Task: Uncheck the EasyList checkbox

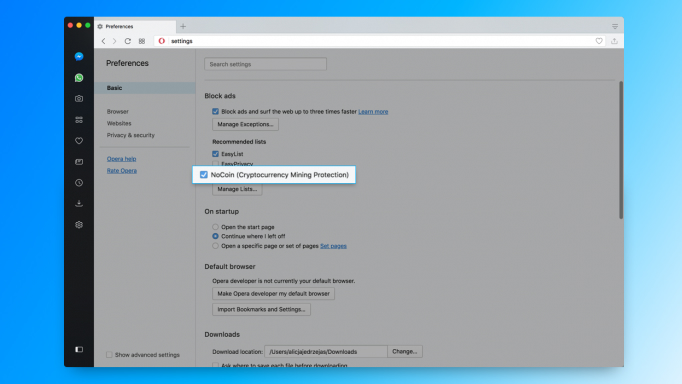Action: (x=215, y=154)
